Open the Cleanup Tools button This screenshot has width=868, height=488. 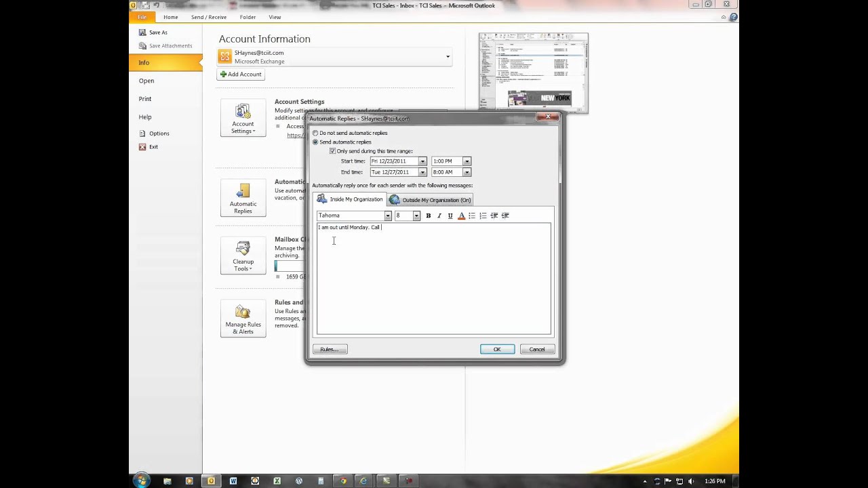pos(243,256)
